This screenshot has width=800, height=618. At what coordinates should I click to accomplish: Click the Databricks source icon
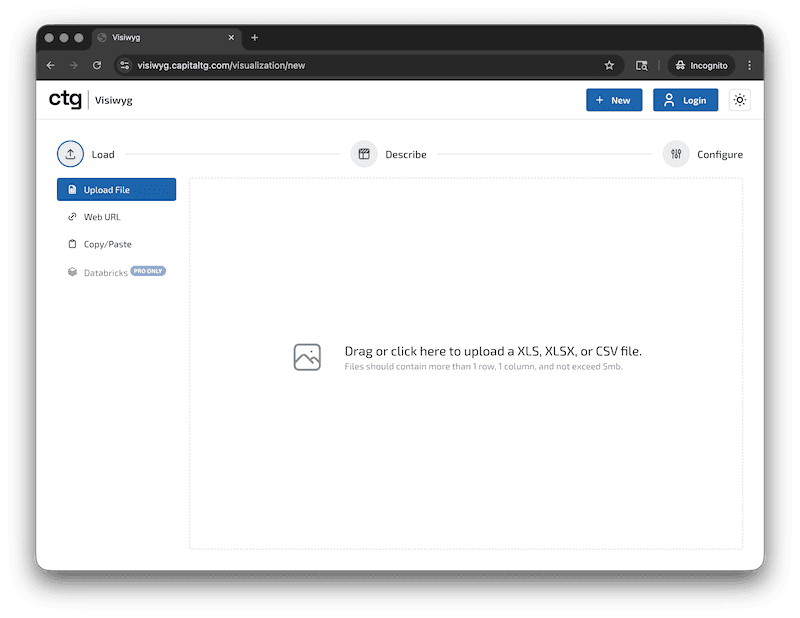pyautogui.click(x=72, y=271)
